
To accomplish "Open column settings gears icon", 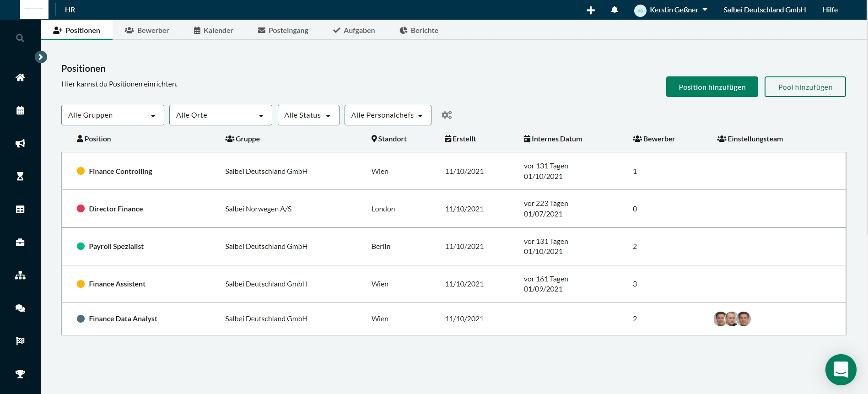I will tap(447, 115).
